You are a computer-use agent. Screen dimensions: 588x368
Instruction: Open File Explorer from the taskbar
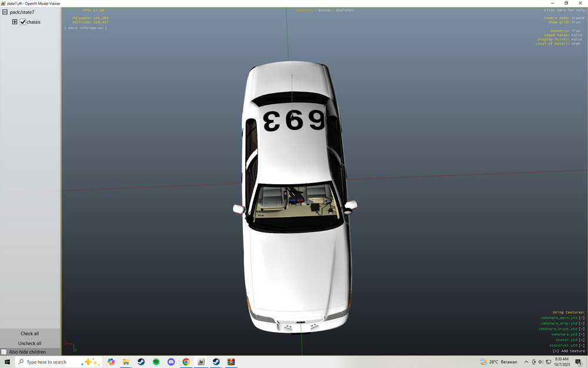pyautogui.click(x=126, y=362)
